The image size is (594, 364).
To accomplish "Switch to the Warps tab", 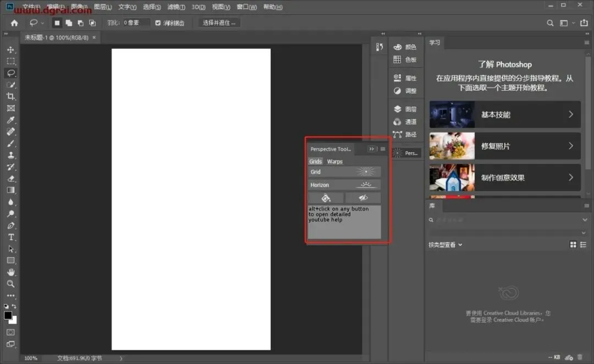I will [334, 161].
